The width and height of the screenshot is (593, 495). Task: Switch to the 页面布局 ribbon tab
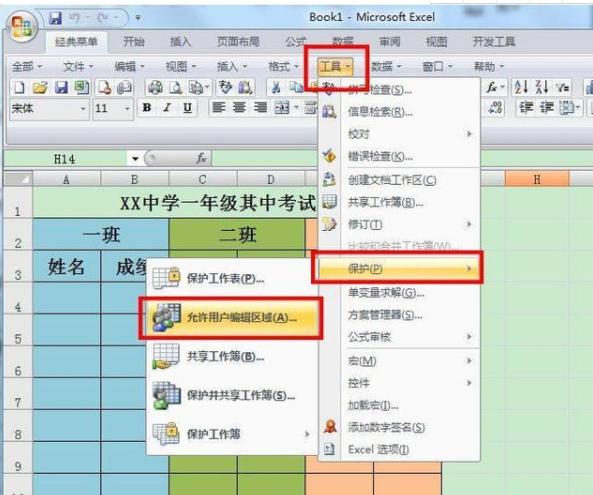(x=238, y=42)
